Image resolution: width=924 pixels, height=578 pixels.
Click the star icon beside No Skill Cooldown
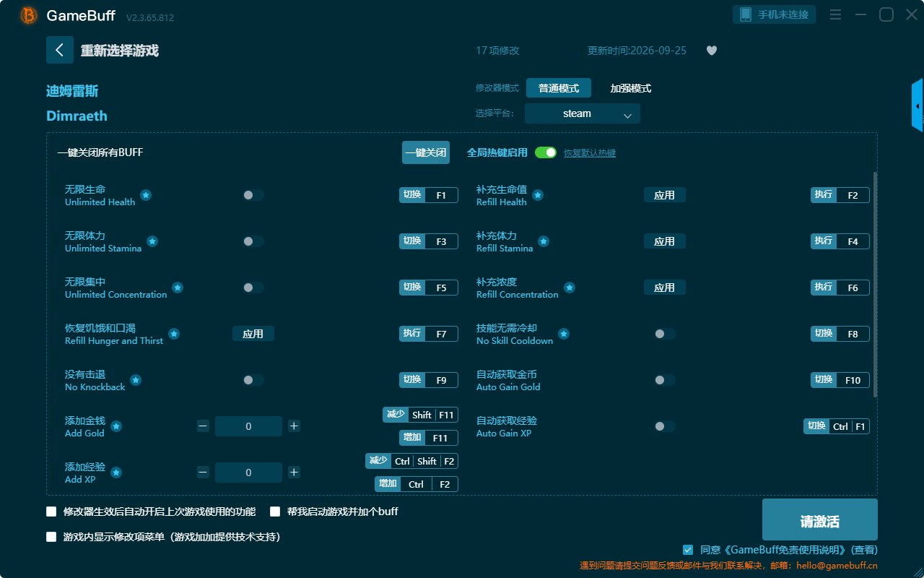click(x=564, y=334)
